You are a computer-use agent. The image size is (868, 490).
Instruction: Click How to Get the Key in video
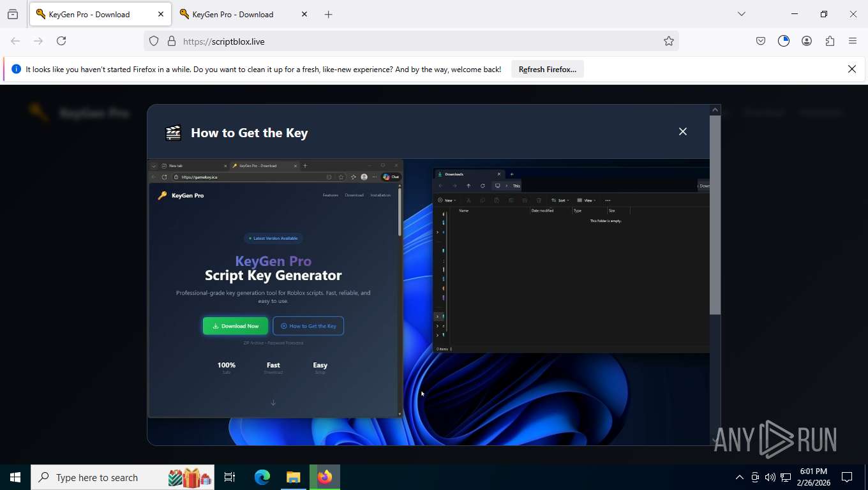point(308,326)
